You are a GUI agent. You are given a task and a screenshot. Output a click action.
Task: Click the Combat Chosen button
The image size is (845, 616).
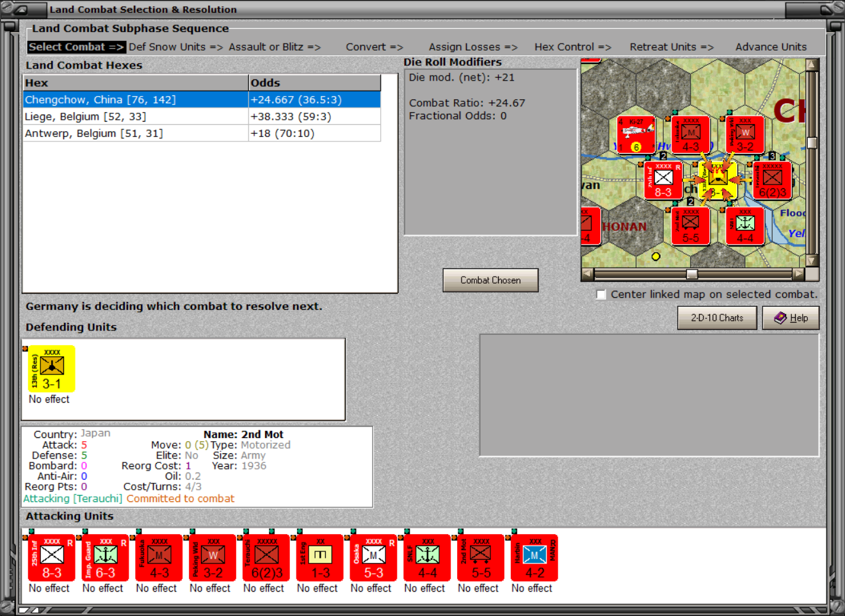(x=490, y=280)
